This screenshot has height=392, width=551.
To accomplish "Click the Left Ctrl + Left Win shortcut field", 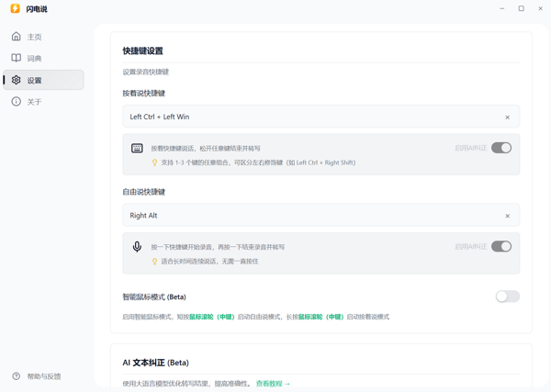I will (x=303, y=118).
